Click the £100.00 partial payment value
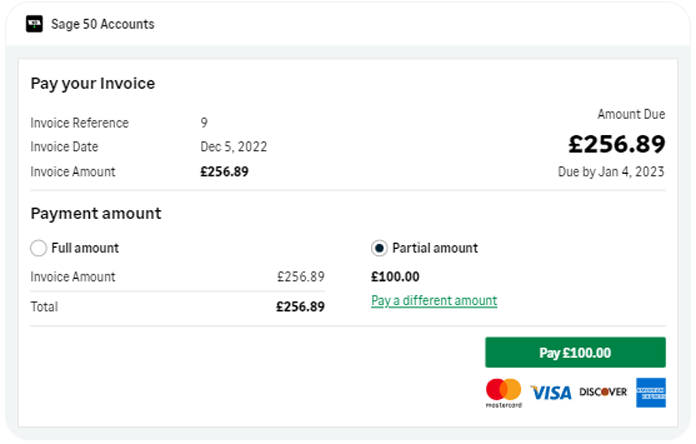 point(395,277)
